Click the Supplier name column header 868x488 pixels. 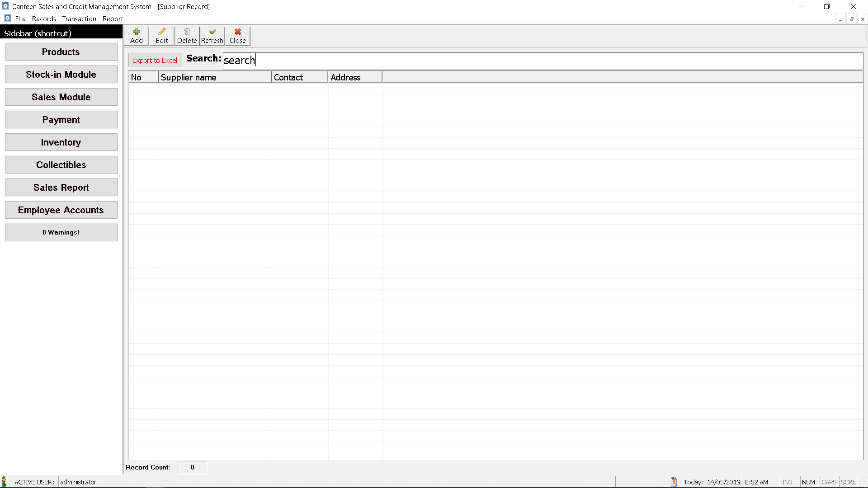coord(215,77)
